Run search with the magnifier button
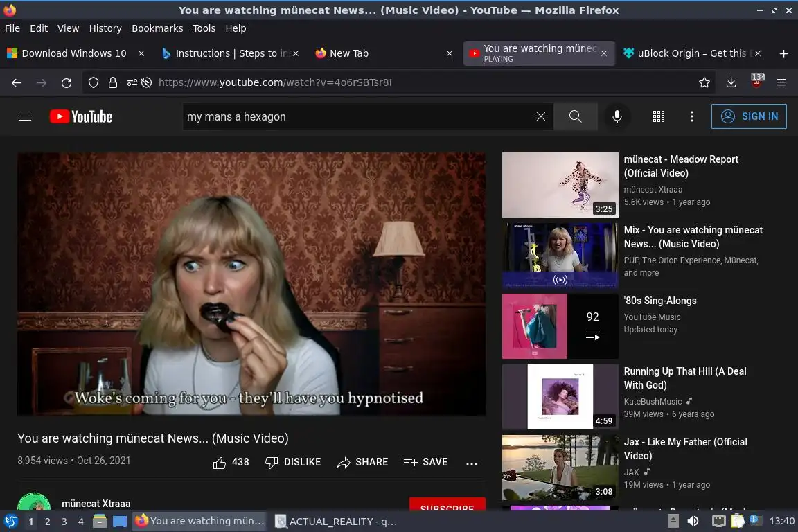 (575, 116)
